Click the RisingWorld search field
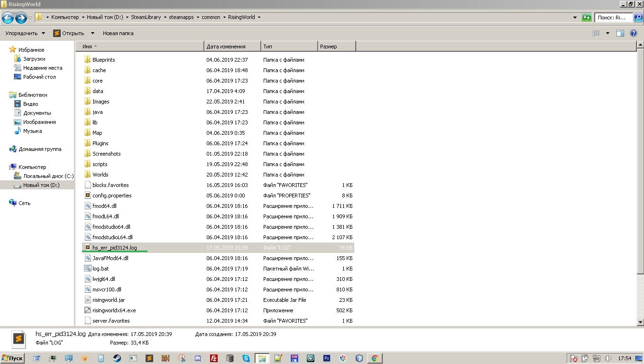 click(x=614, y=17)
